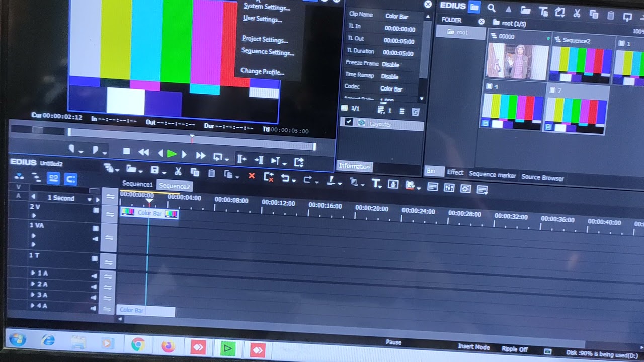Click the Fast Forward button
Screen dimensions: 644x362
tap(200, 156)
